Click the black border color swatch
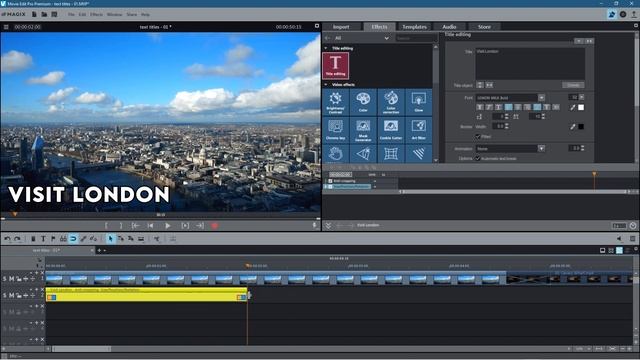 coord(581,127)
